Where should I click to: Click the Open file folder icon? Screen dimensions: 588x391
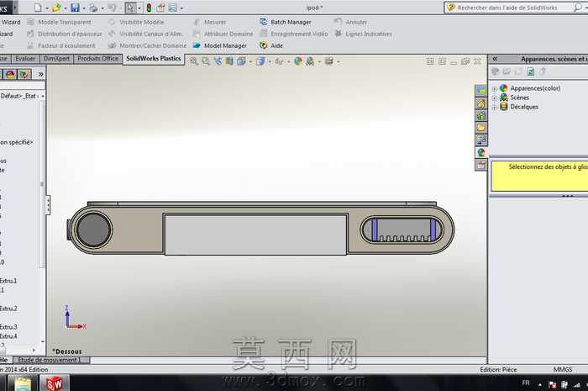click(x=56, y=8)
